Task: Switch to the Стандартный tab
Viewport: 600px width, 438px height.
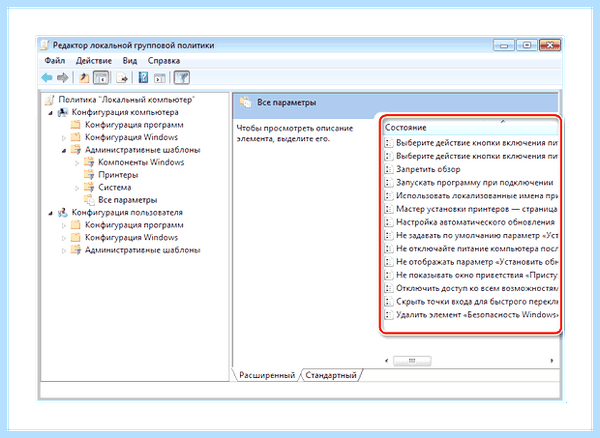Action: click(331, 375)
